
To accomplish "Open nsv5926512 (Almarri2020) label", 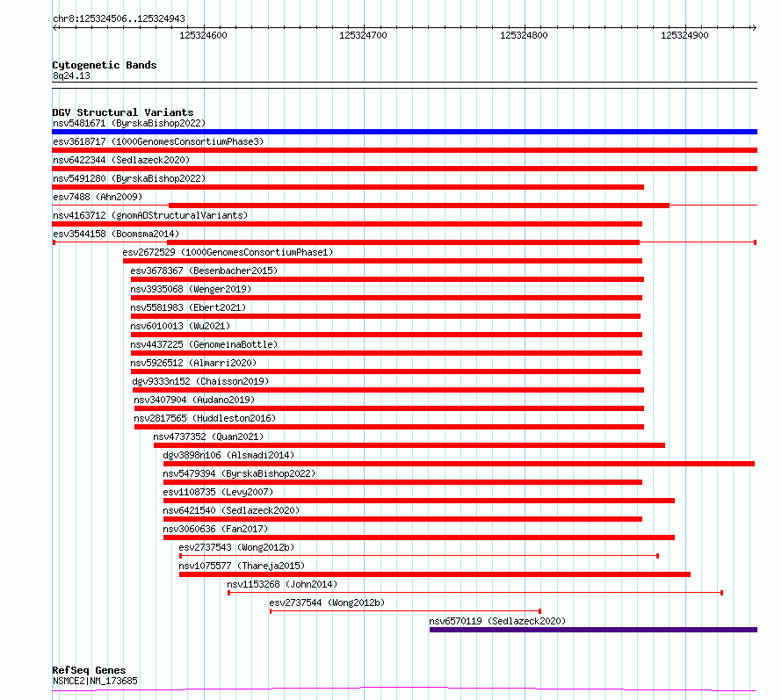I will point(193,363).
